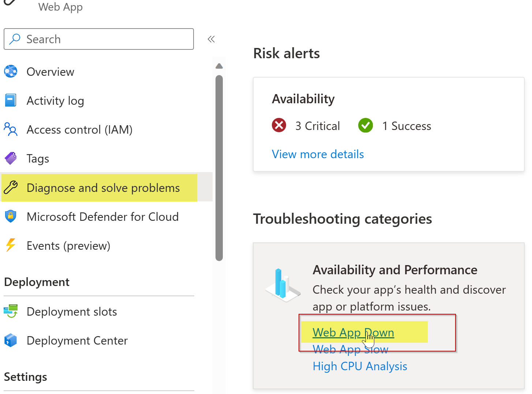Open View more details link

click(x=318, y=154)
